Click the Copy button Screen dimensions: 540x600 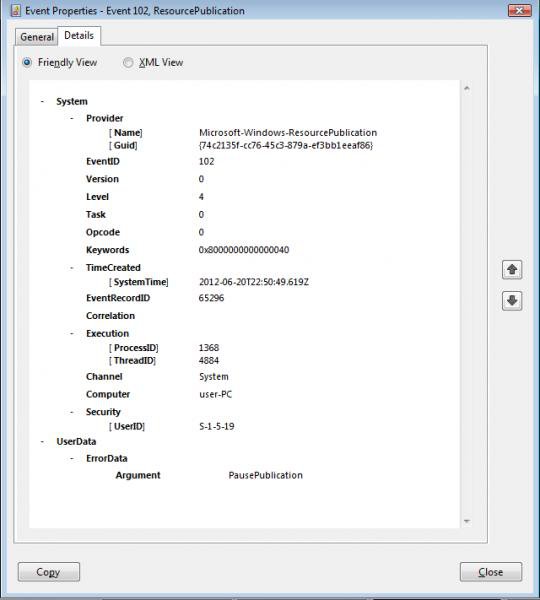click(x=49, y=572)
